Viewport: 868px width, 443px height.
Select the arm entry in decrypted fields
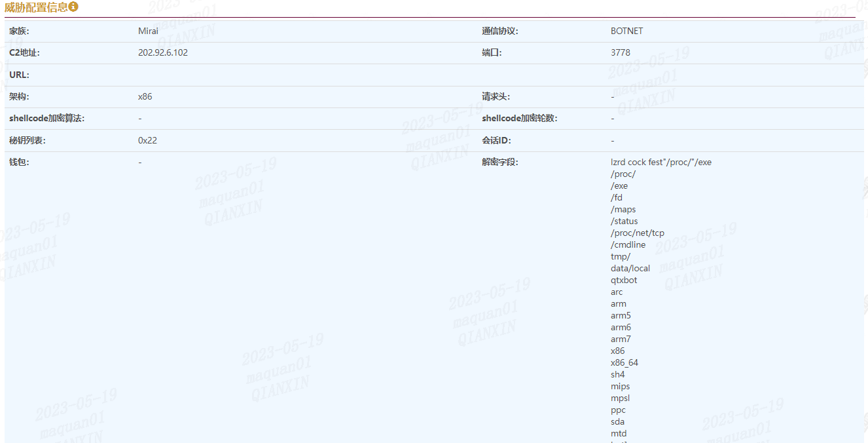click(619, 303)
